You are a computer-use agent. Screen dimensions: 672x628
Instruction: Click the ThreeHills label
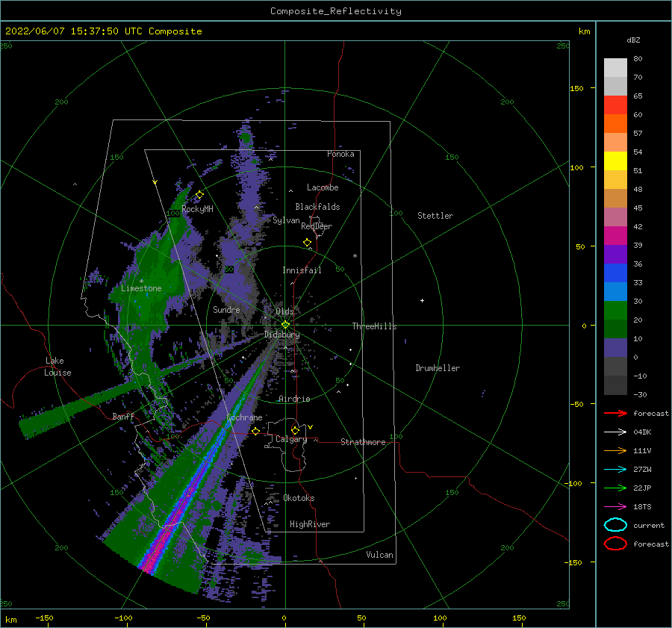click(375, 326)
